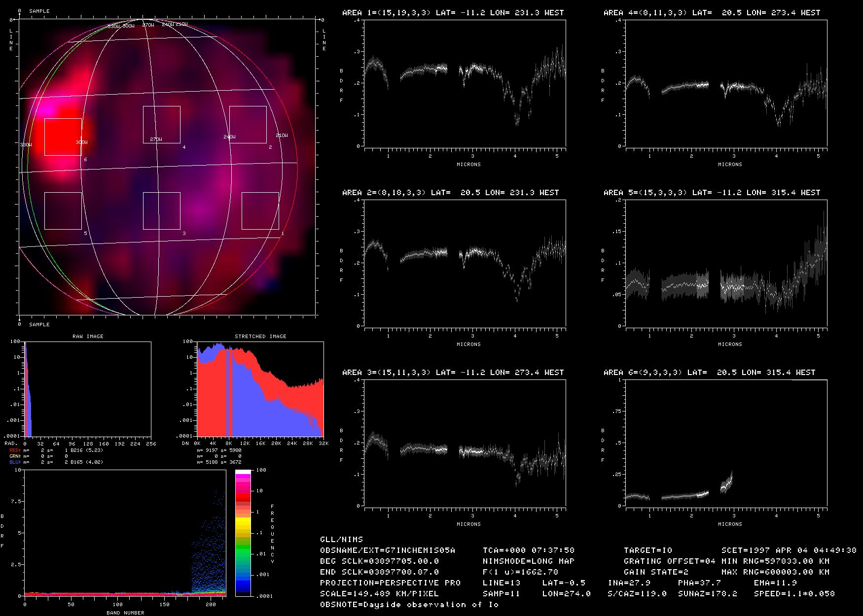Image resolution: width=863 pixels, height=616 pixels.
Task: Click the Area 5 box on Io map
Action: (x=63, y=211)
